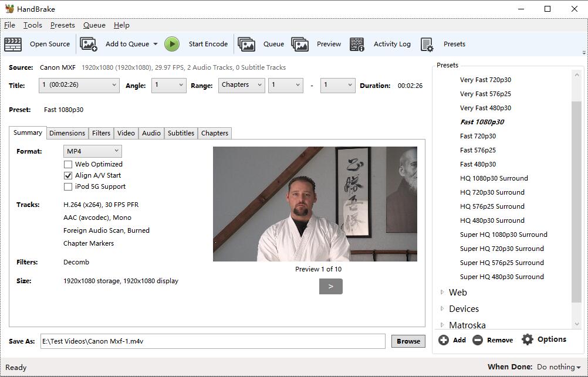
Task: Switch to the Chapters tab
Action: click(x=215, y=133)
